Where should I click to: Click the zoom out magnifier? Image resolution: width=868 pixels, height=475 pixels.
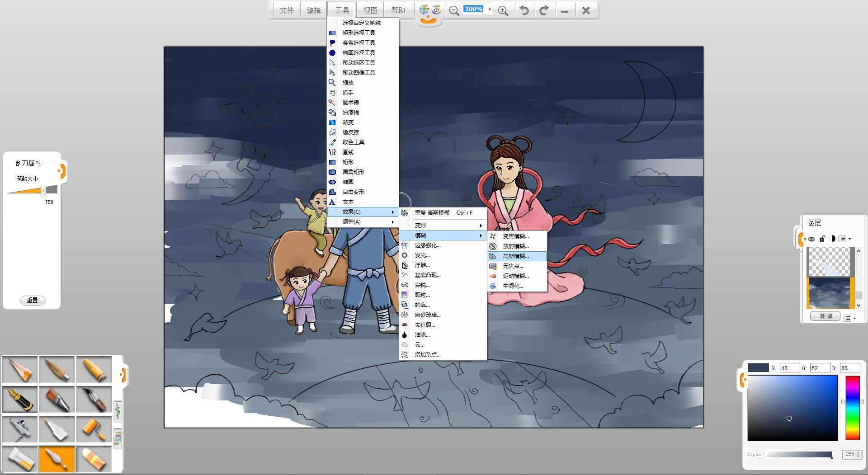pyautogui.click(x=454, y=11)
